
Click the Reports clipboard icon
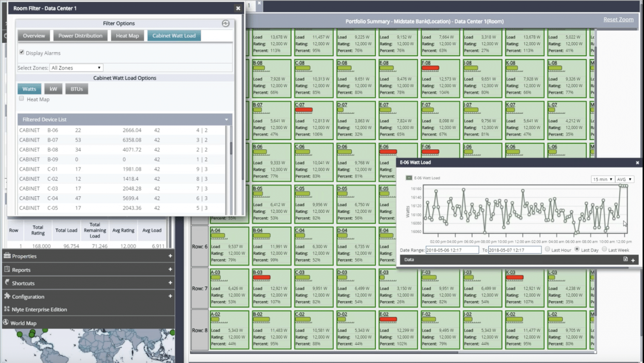pyautogui.click(x=7, y=269)
